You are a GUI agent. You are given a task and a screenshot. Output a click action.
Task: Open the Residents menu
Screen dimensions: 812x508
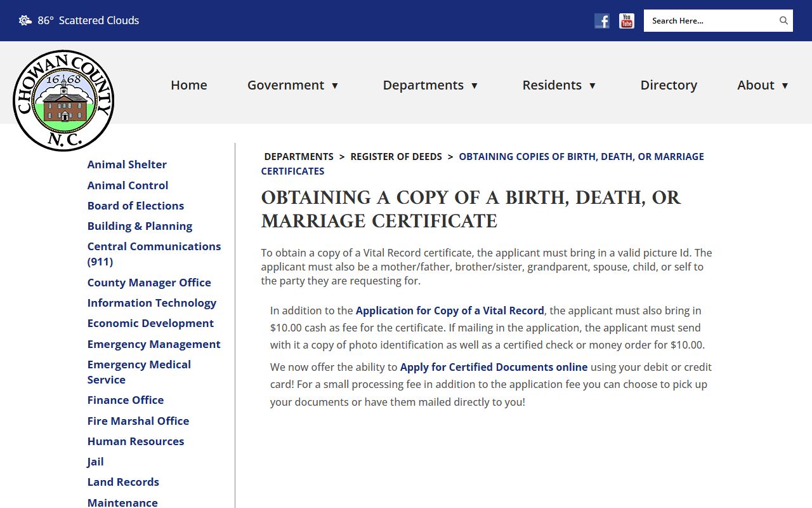pyautogui.click(x=552, y=85)
